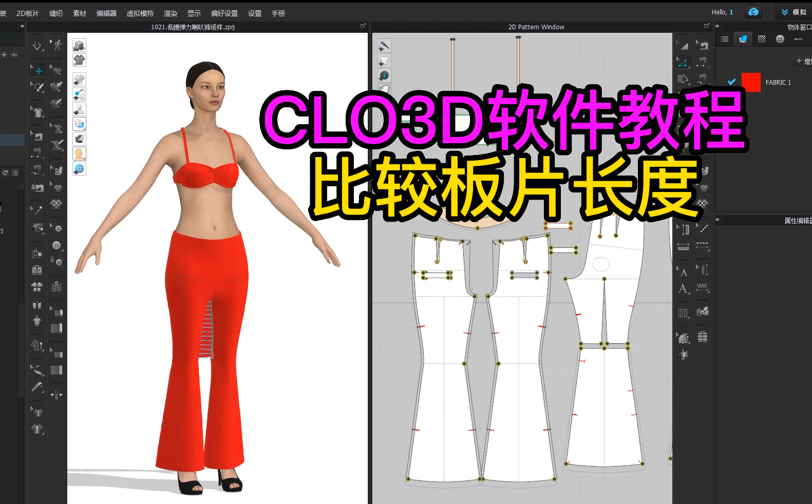Open the 缝纫 menu

tap(56, 13)
